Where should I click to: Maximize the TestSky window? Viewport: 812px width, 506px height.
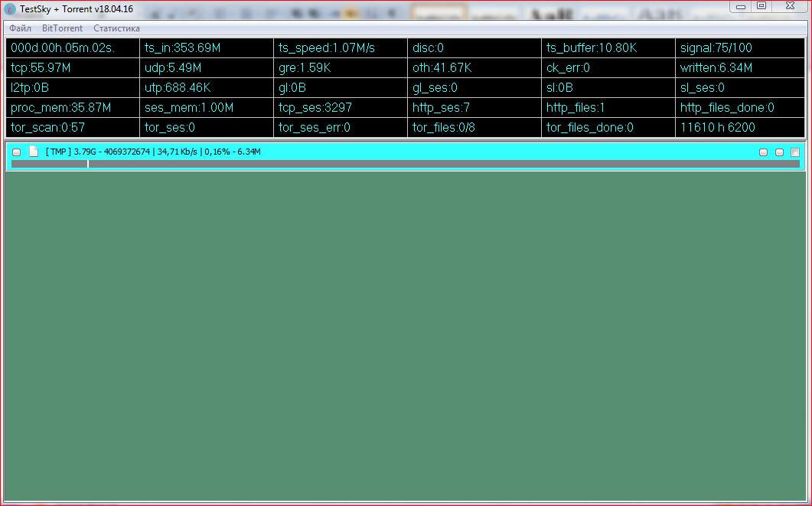(x=761, y=6)
